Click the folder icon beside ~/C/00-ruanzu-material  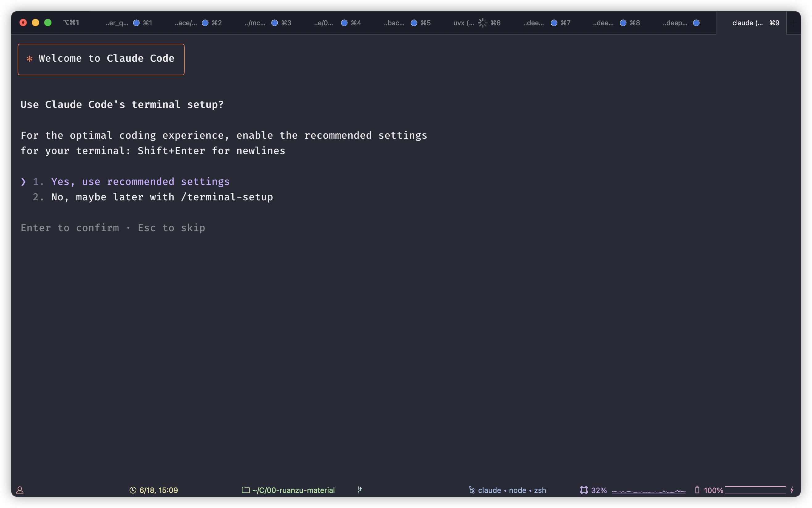click(246, 490)
